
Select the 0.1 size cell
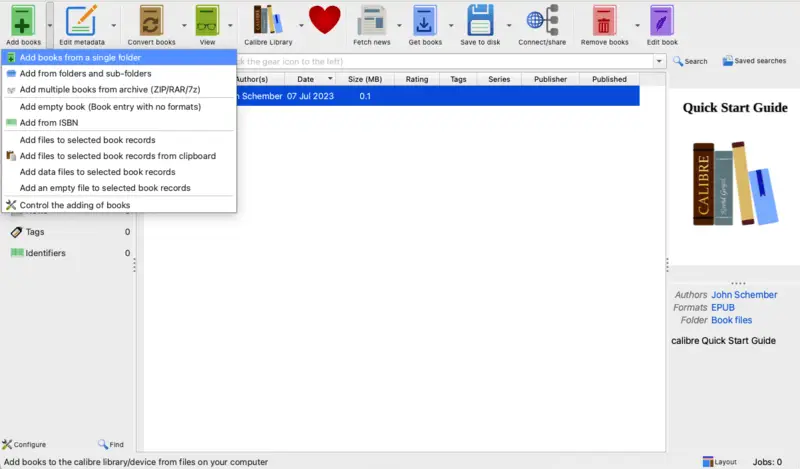pos(365,96)
